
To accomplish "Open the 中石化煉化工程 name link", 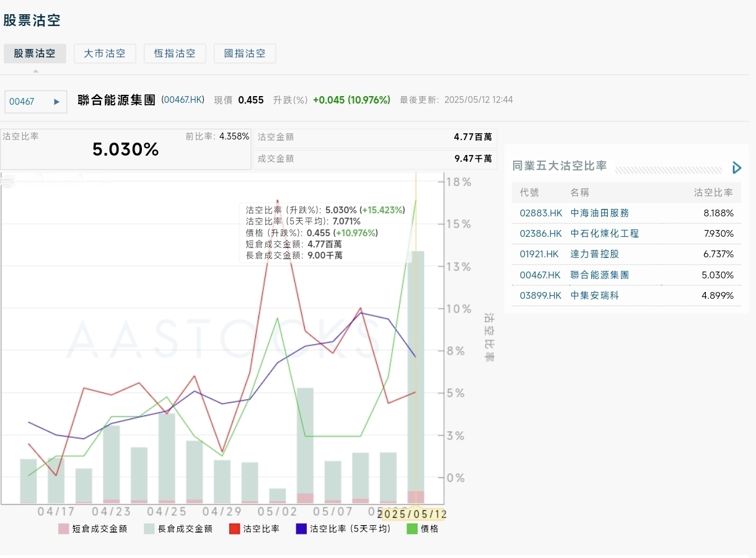I will [604, 233].
